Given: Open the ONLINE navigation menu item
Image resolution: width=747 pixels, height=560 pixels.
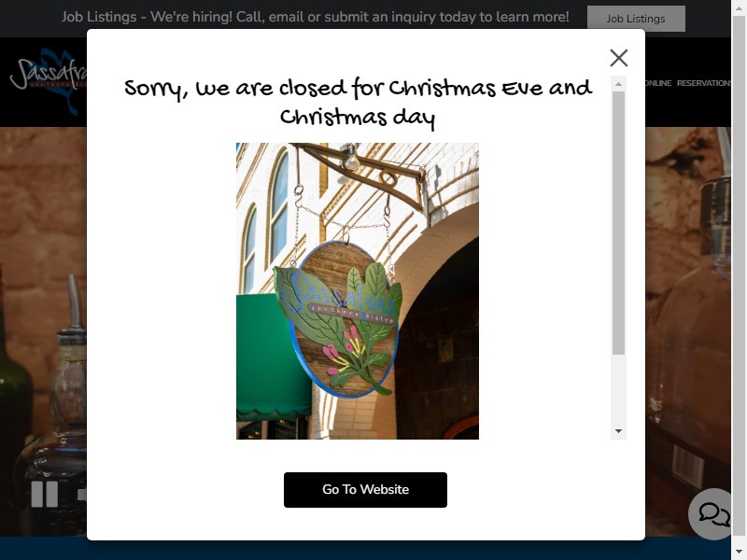Looking at the screenshot, I should click(x=658, y=83).
